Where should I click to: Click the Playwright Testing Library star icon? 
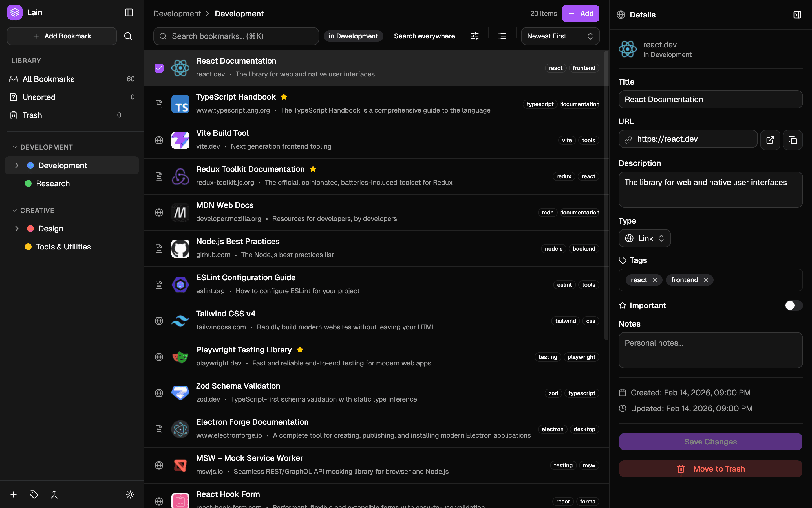tap(300, 350)
